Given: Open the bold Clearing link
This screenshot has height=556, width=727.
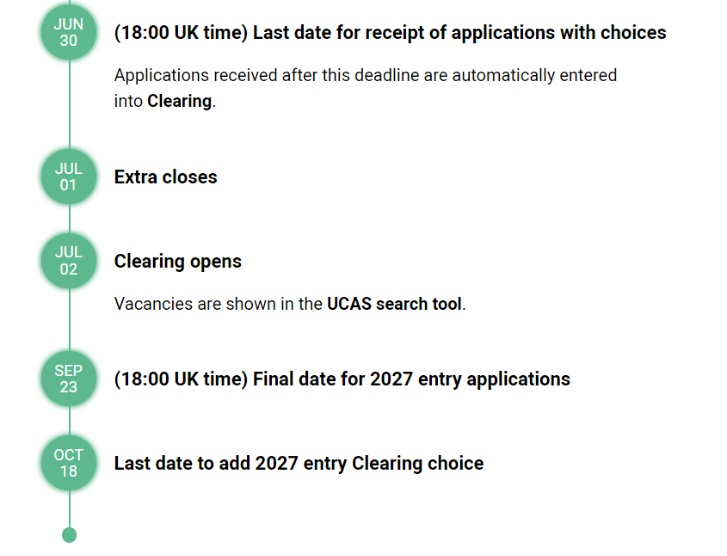Looking at the screenshot, I should 180,101.
